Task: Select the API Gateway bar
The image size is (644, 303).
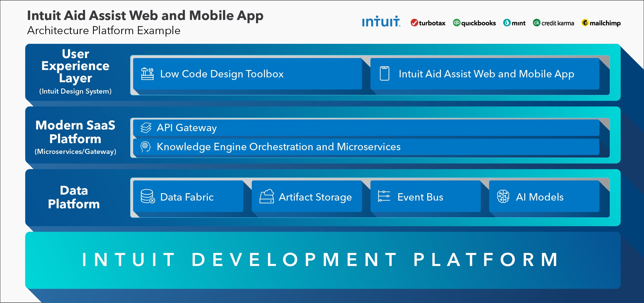Action: click(366, 128)
